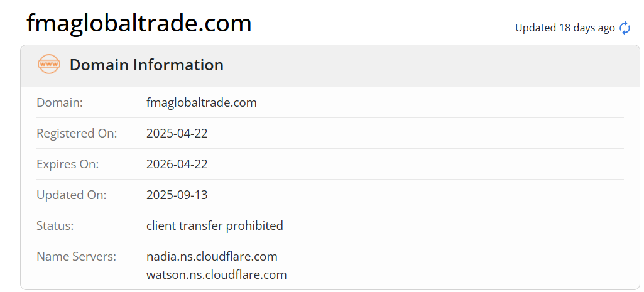
Task: Select the client transfer prohibited status
Action: (x=214, y=225)
